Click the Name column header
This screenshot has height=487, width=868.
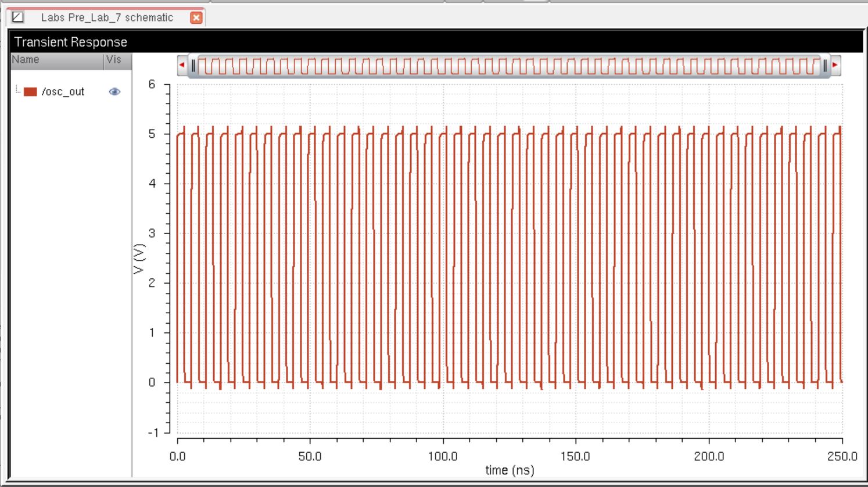[26, 60]
